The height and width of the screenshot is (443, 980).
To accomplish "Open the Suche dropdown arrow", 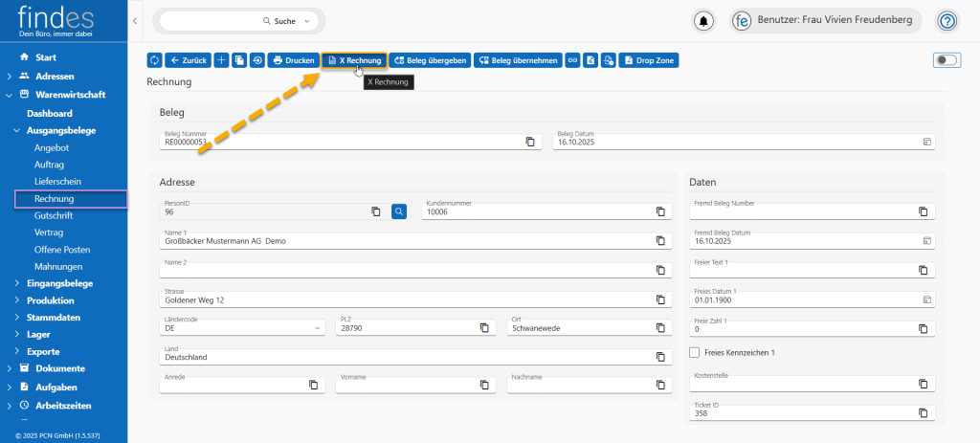I will 306,21.
